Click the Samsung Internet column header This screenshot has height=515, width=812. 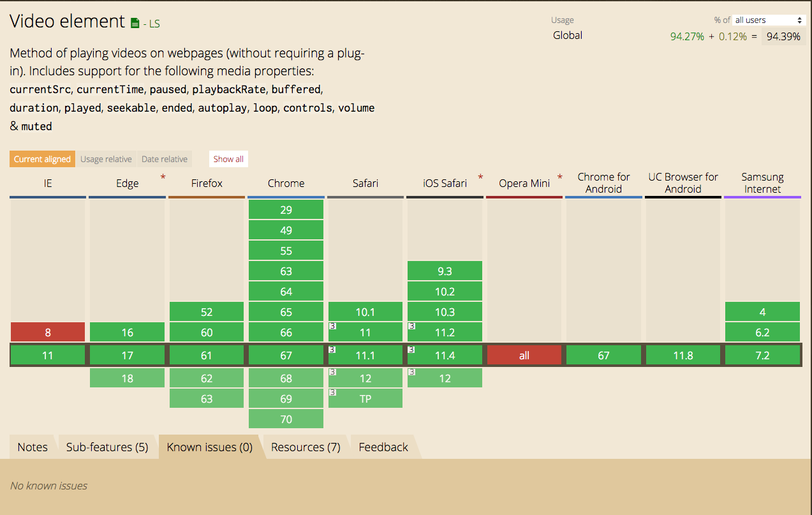762,183
